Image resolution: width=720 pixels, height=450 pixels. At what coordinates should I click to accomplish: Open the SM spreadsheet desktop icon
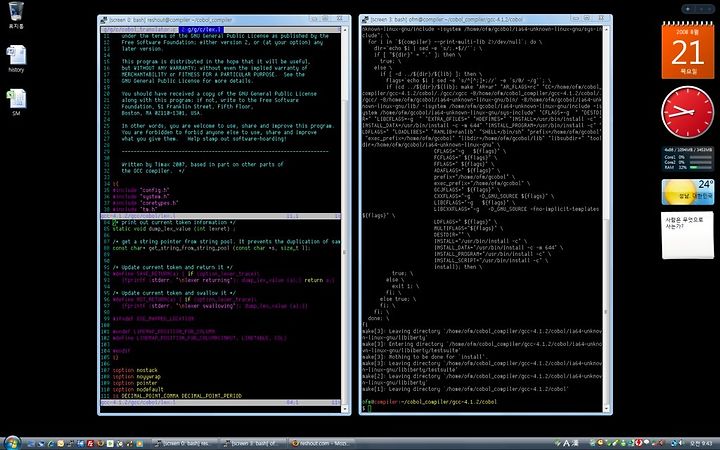tap(16, 102)
